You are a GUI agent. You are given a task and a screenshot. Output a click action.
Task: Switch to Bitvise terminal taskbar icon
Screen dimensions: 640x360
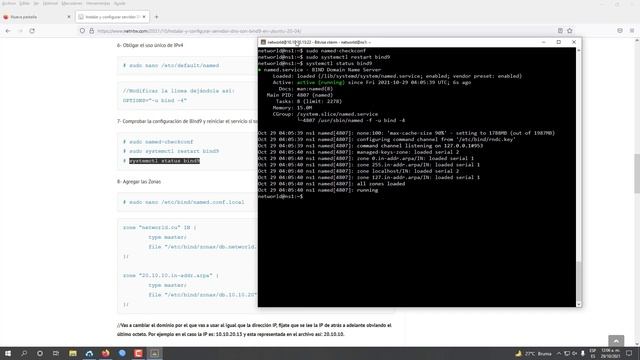pos(154,353)
